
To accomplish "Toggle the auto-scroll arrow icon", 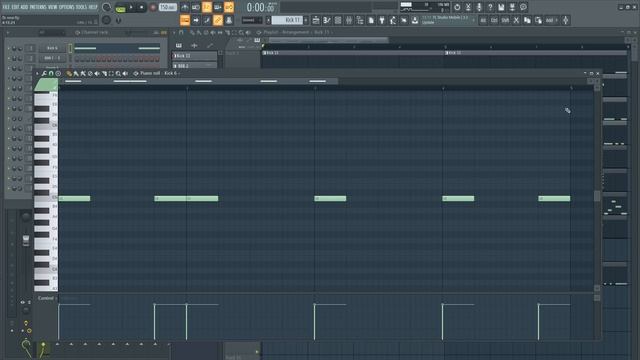I will pyautogui.click(x=196, y=20).
